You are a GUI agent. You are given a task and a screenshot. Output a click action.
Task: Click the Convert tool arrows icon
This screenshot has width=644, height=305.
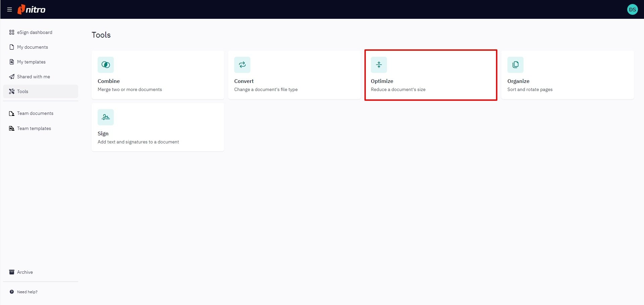click(242, 65)
